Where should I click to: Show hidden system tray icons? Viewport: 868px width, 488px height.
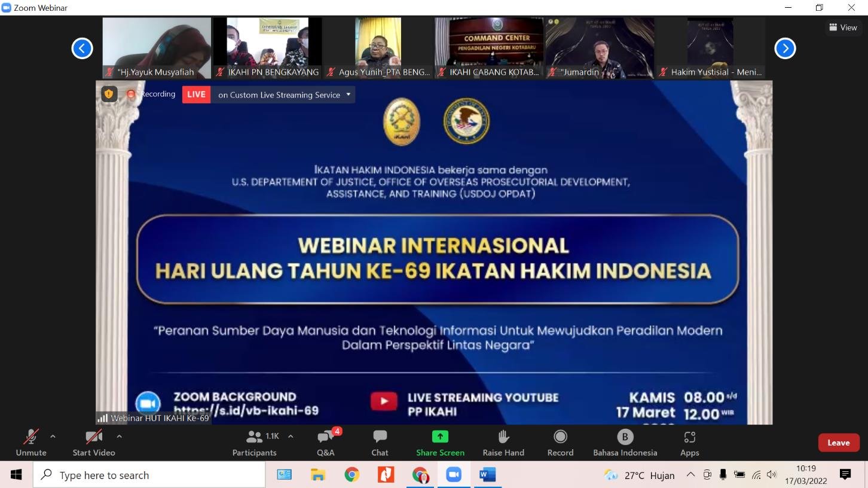[x=690, y=475]
